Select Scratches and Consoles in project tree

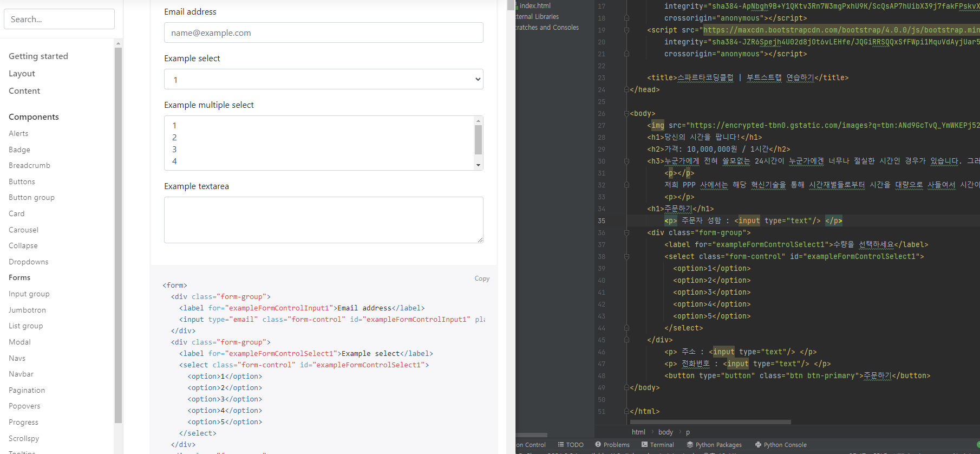pyautogui.click(x=547, y=28)
